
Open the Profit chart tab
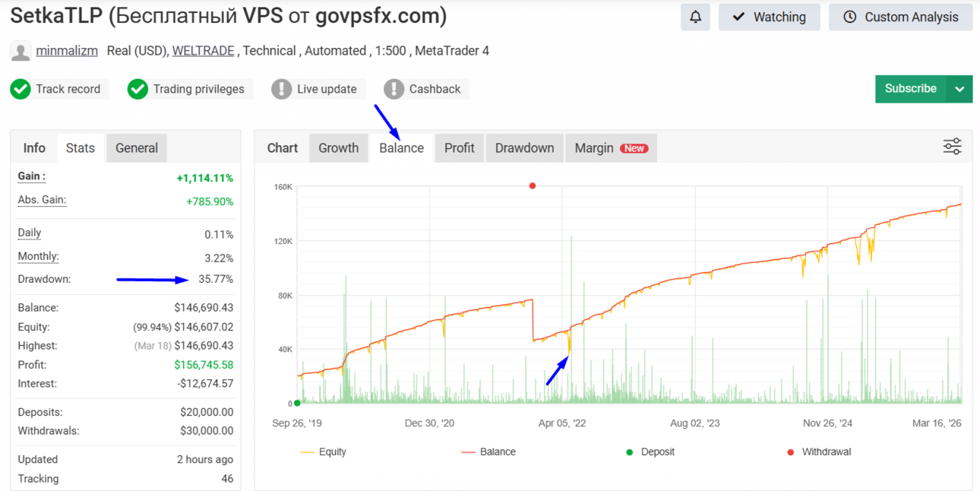click(x=460, y=148)
